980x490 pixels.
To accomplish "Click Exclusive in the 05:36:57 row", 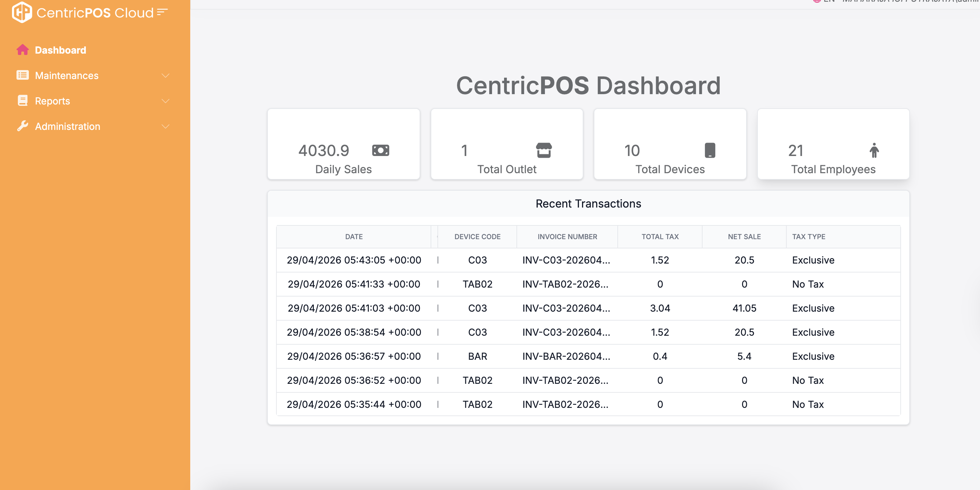I will 813,356.
